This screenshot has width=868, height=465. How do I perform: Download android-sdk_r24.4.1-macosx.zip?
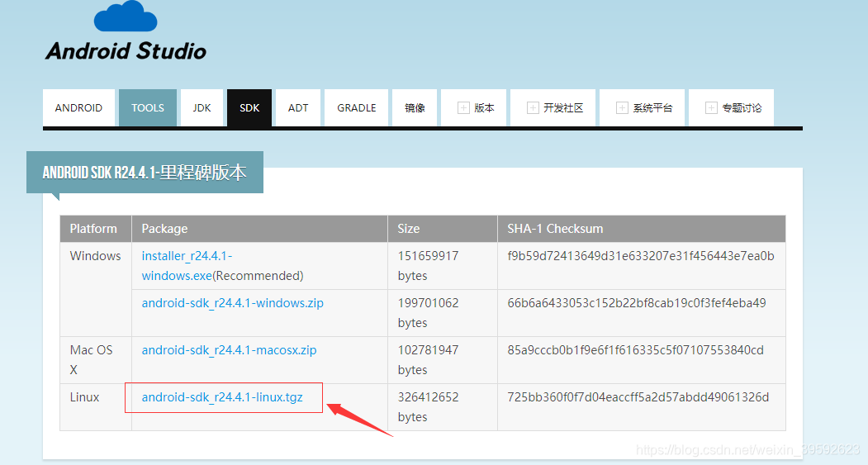[x=229, y=350]
